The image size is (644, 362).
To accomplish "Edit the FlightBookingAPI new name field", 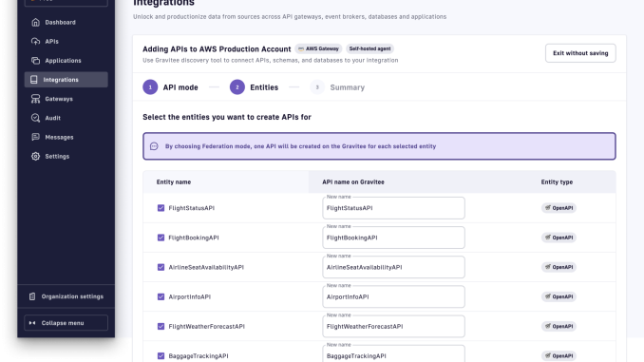I will pyautogui.click(x=393, y=238).
